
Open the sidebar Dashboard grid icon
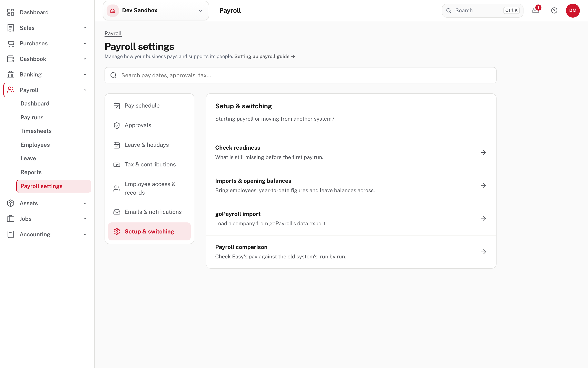pos(10,12)
